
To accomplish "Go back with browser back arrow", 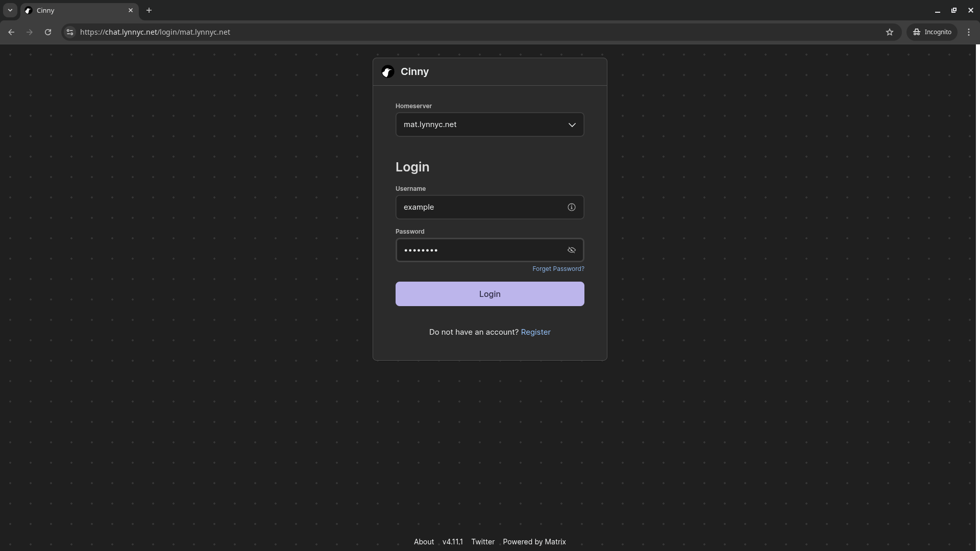I will tap(11, 32).
